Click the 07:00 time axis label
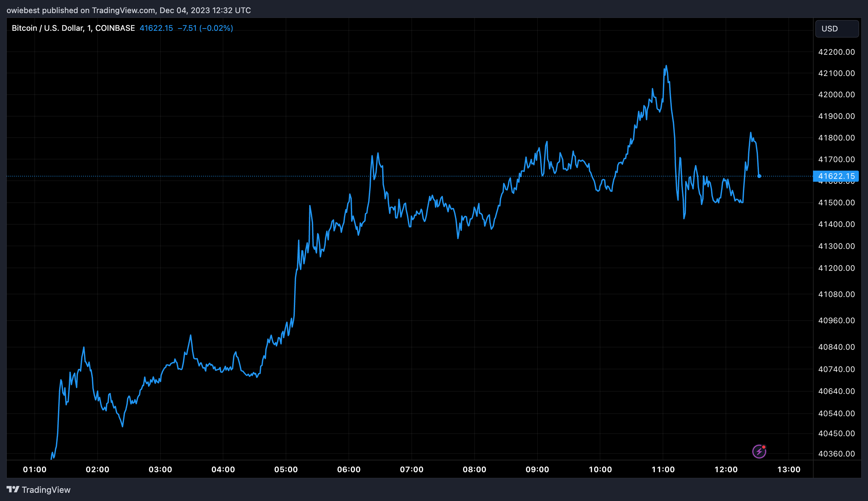The image size is (868, 501). 412,469
